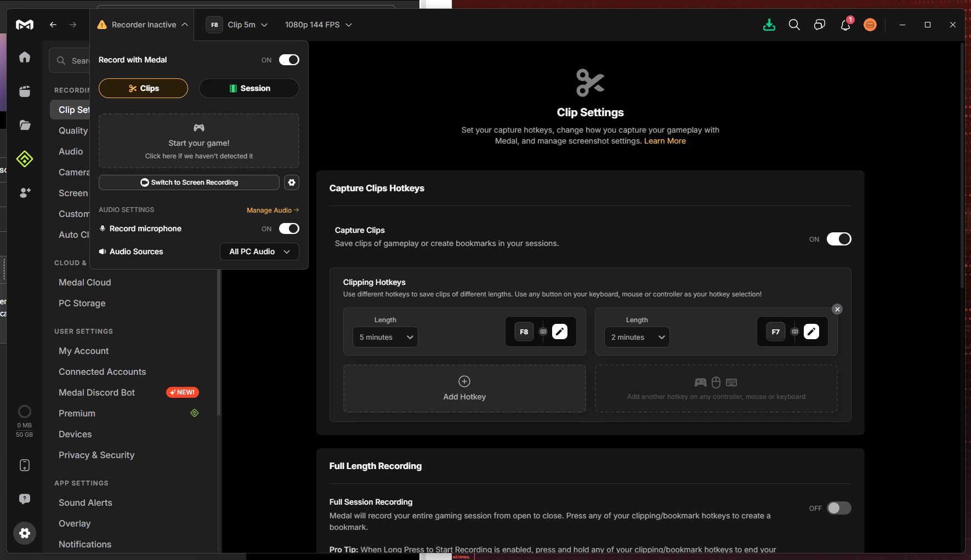Open the messages chat icon
Screen dimensions: 971x560
click(820, 25)
